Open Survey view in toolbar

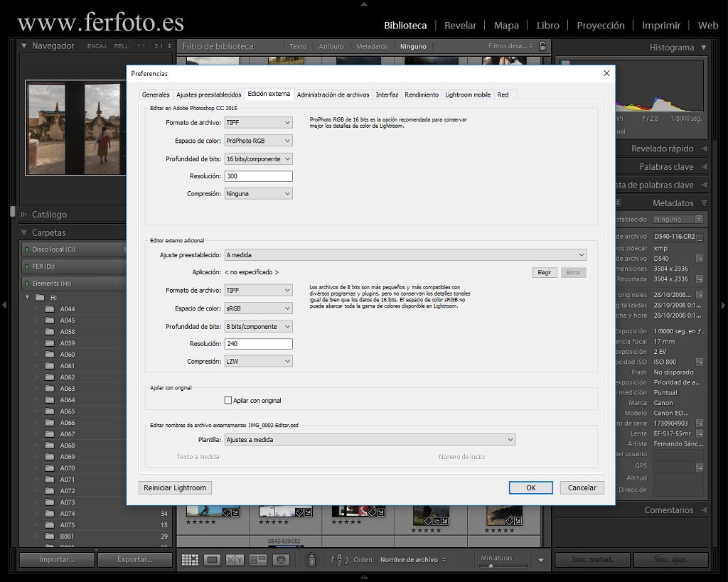257,560
